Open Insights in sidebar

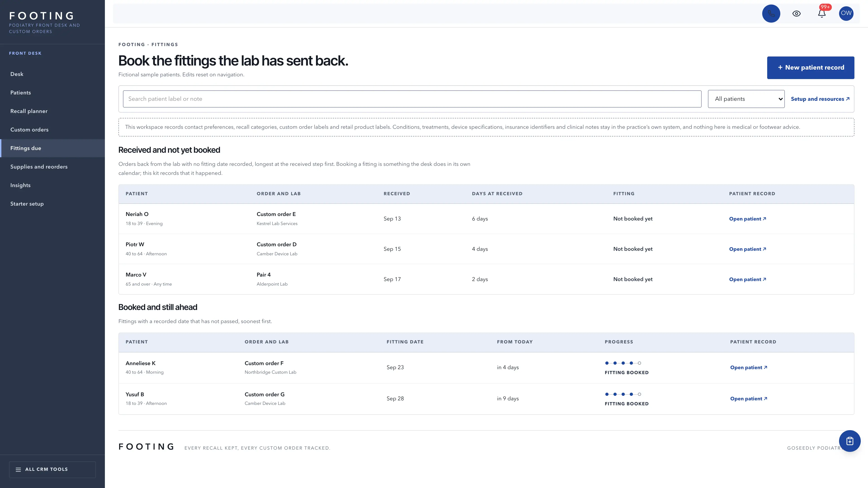[53, 185]
